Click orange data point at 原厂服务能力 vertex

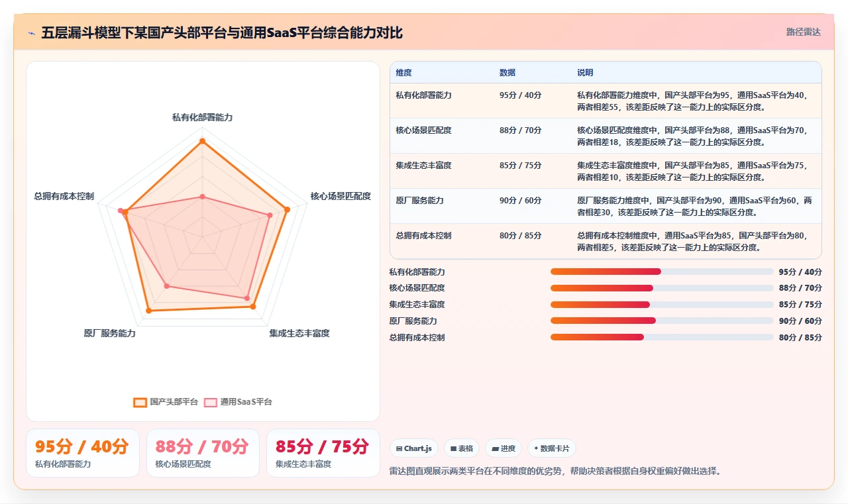pos(148,310)
